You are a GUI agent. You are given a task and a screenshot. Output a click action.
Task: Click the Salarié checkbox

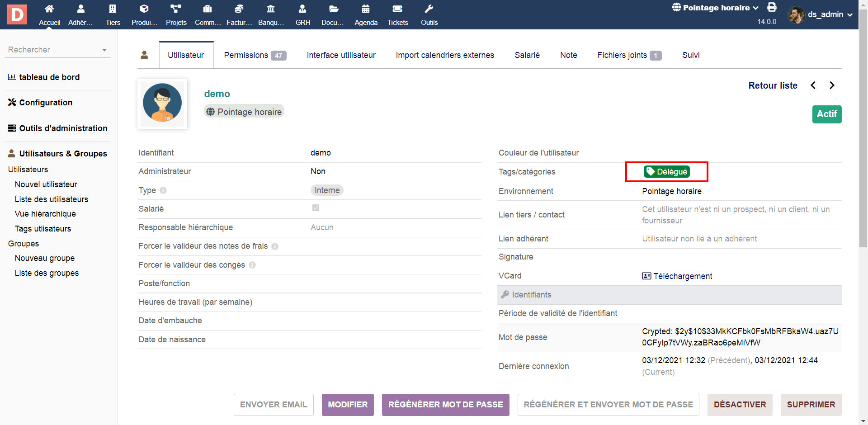[x=316, y=208]
